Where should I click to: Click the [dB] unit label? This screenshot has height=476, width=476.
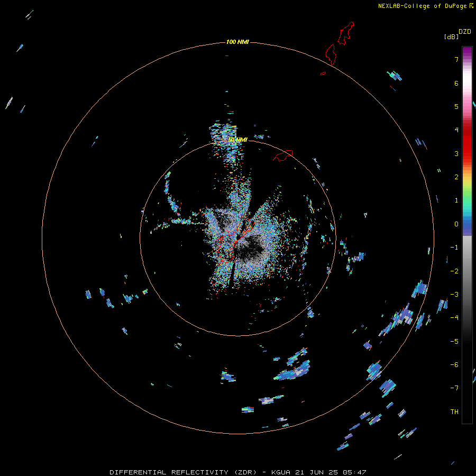[451, 36]
